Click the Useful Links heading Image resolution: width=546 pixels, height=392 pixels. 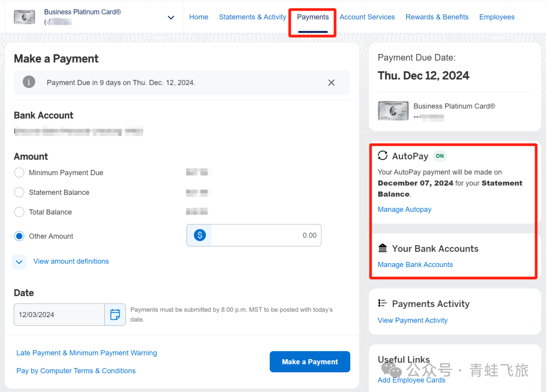click(x=403, y=359)
